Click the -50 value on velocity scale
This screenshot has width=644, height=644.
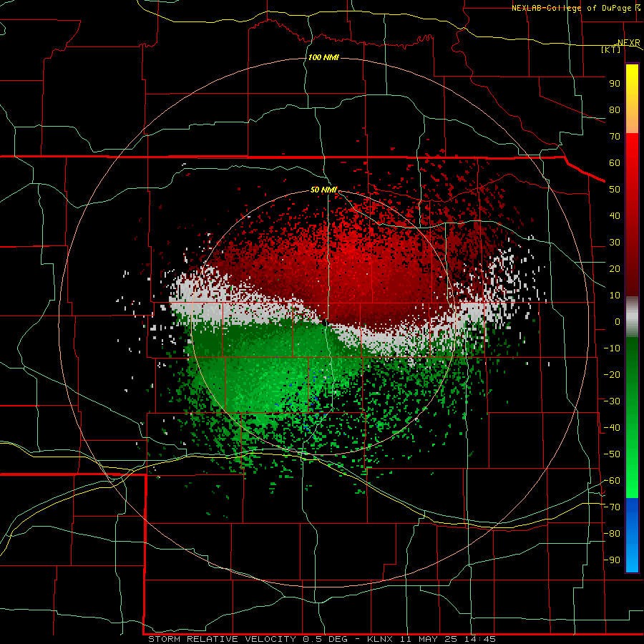pos(612,454)
